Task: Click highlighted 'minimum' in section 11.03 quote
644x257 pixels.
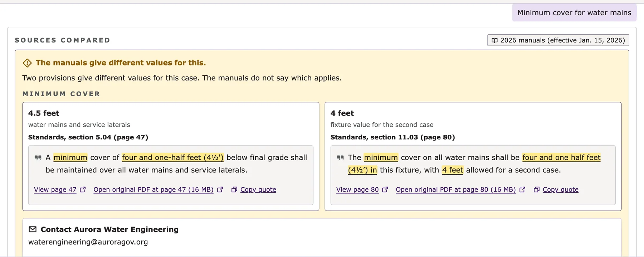Action: click(x=381, y=158)
